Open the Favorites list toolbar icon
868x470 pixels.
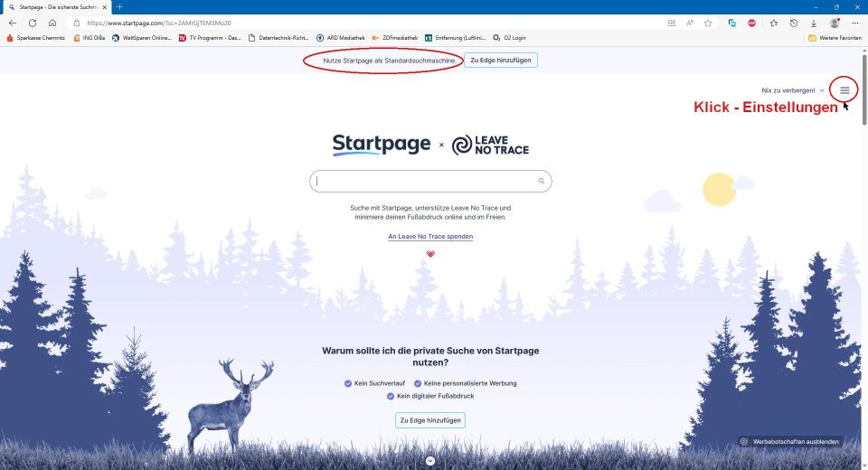(774, 23)
